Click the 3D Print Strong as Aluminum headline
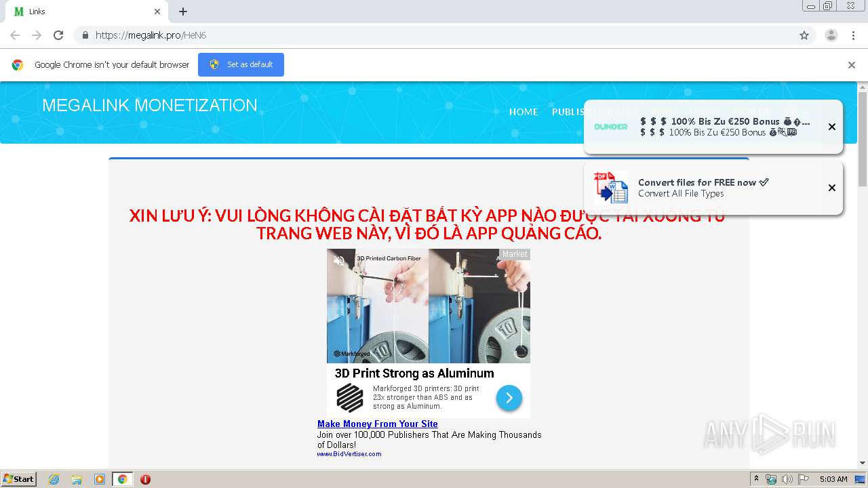The image size is (868, 488). [414, 373]
